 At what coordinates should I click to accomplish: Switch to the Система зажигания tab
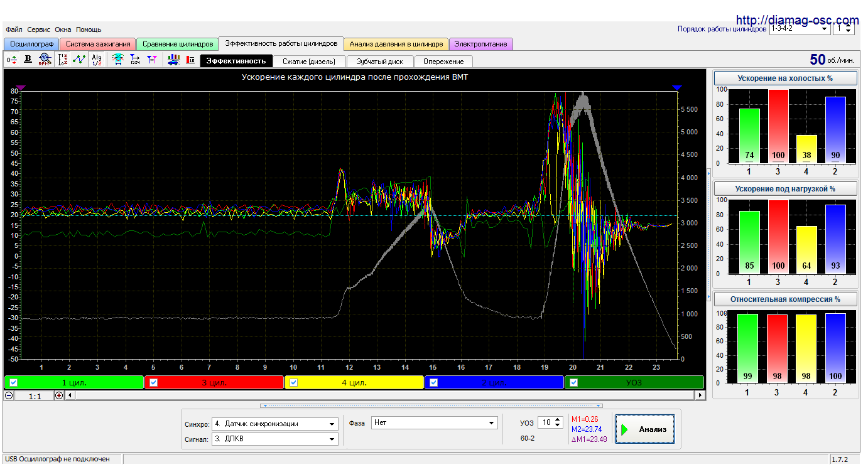pyautogui.click(x=97, y=44)
